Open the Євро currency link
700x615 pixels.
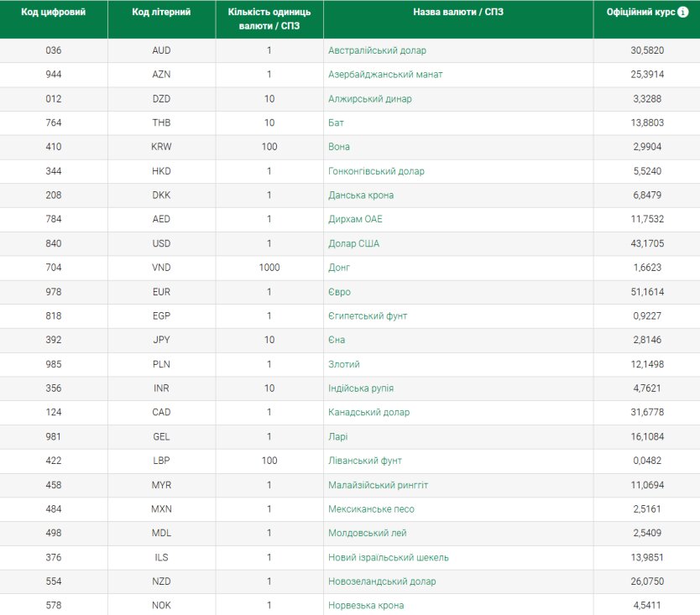coord(339,292)
